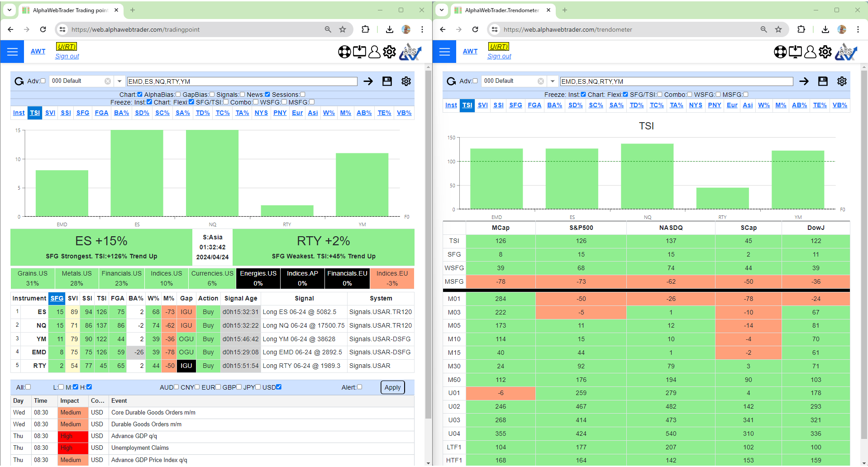Open tab search dropdown in Trendometer browser window
This screenshot has height=467, width=868.
click(x=442, y=10)
